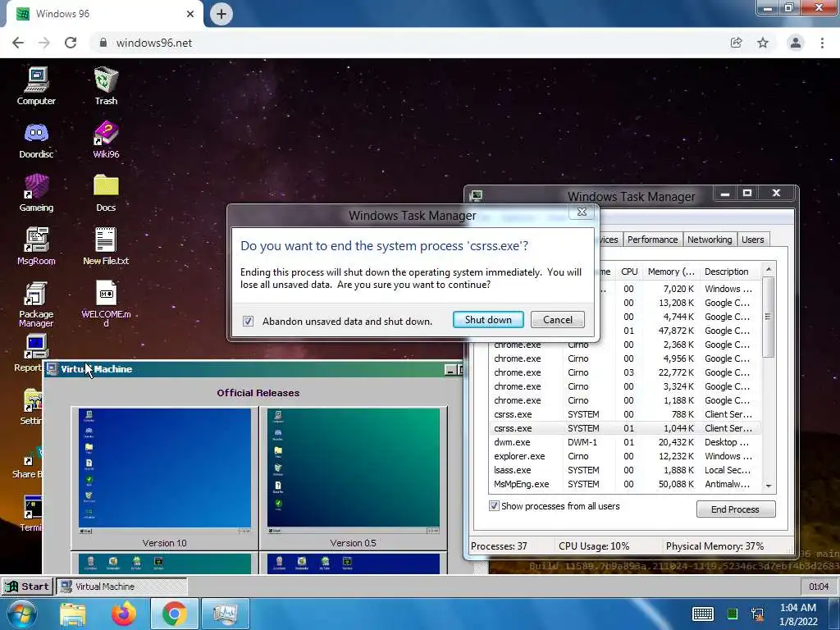Open the Trash desktop icon

(x=106, y=85)
